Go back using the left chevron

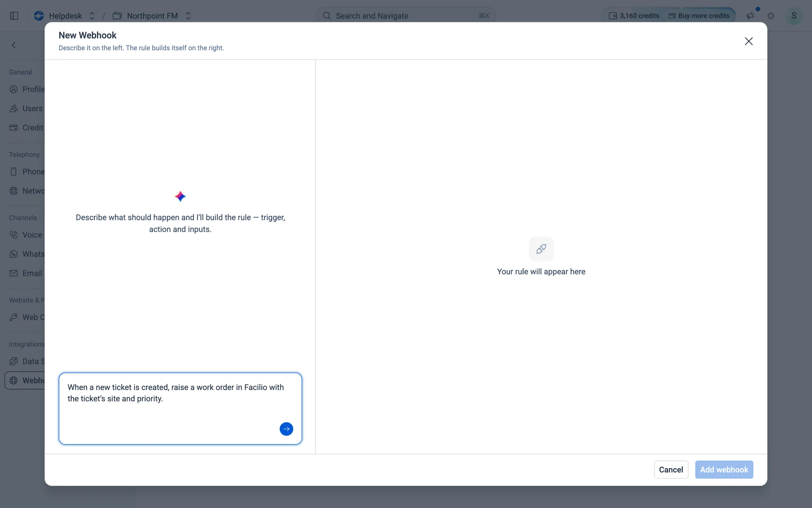(x=14, y=45)
